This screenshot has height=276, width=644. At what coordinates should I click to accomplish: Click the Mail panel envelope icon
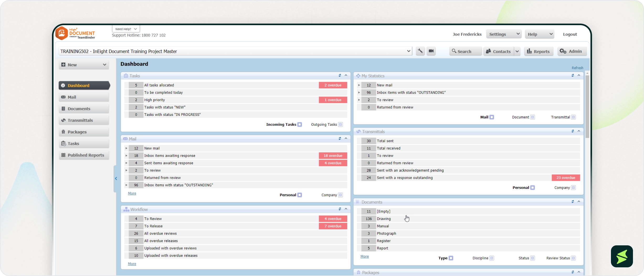125,139
